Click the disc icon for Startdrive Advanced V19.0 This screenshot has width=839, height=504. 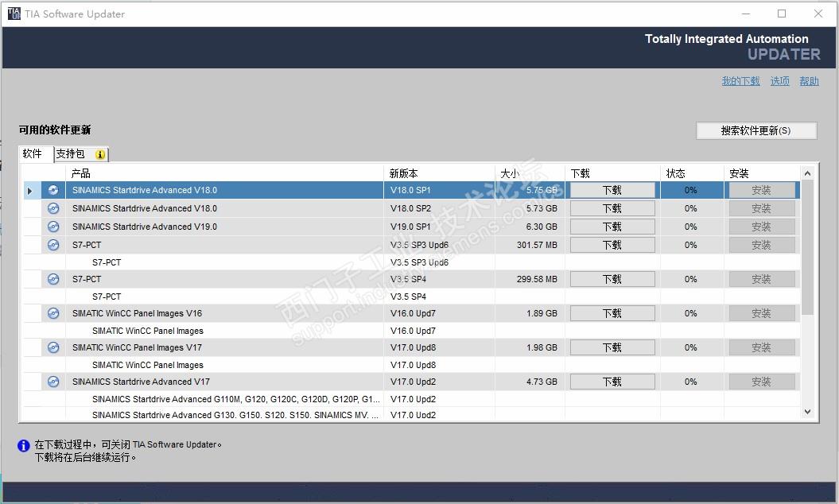click(x=53, y=227)
